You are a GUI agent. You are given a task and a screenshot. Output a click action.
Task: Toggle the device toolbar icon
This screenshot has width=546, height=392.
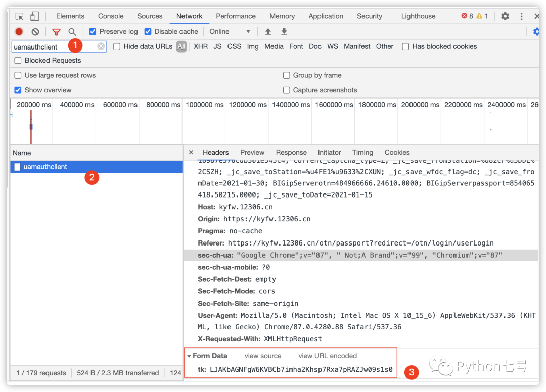tap(34, 16)
